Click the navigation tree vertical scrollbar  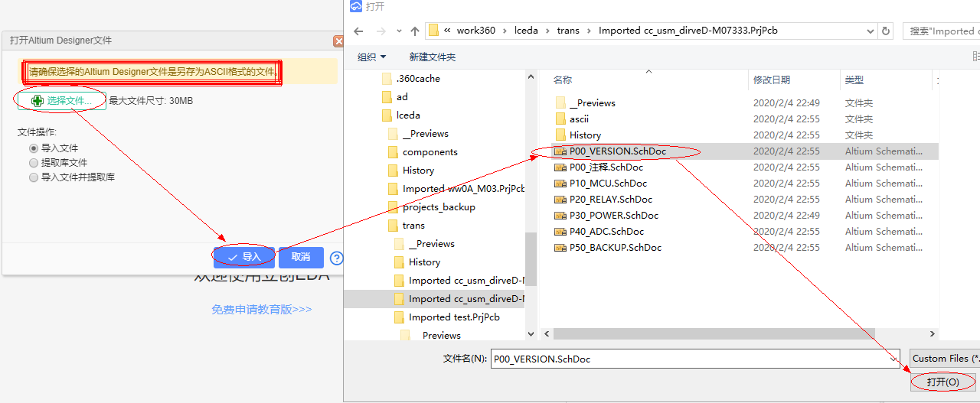coord(532,260)
